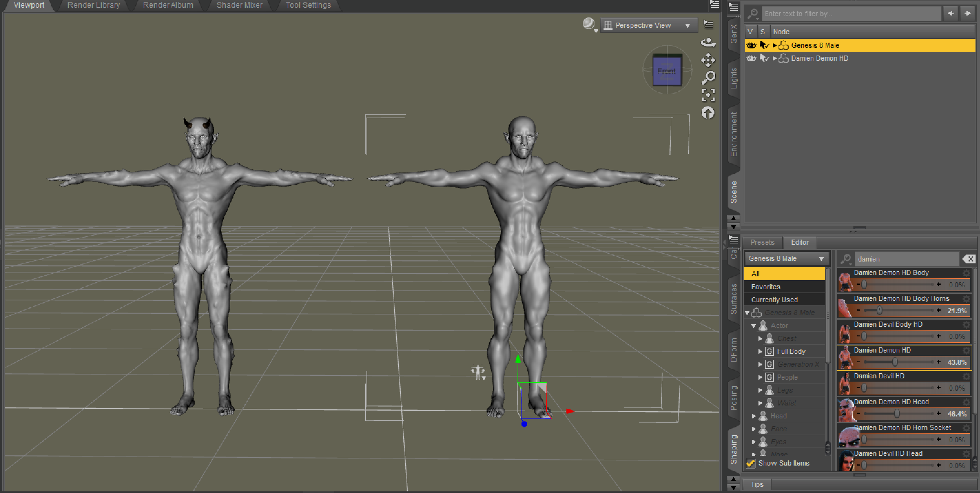Image resolution: width=980 pixels, height=493 pixels.
Task: Select the Favorites filter
Action: [766, 287]
